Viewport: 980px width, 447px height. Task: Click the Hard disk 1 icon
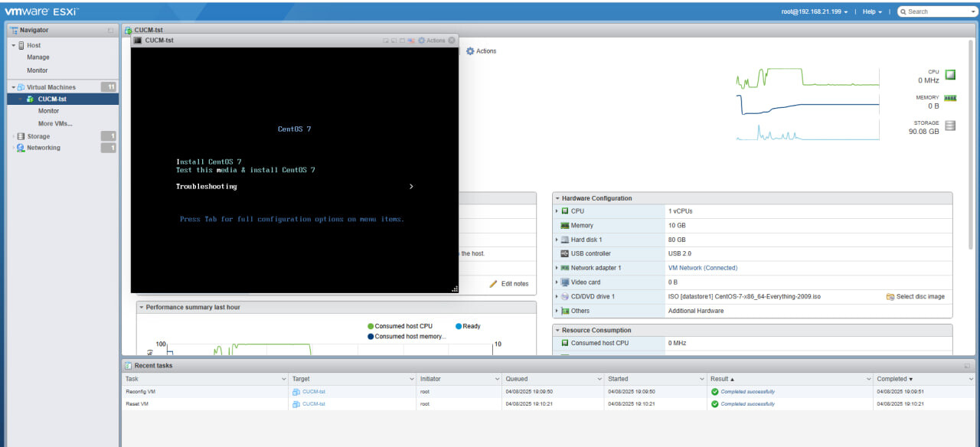point(565,240)
